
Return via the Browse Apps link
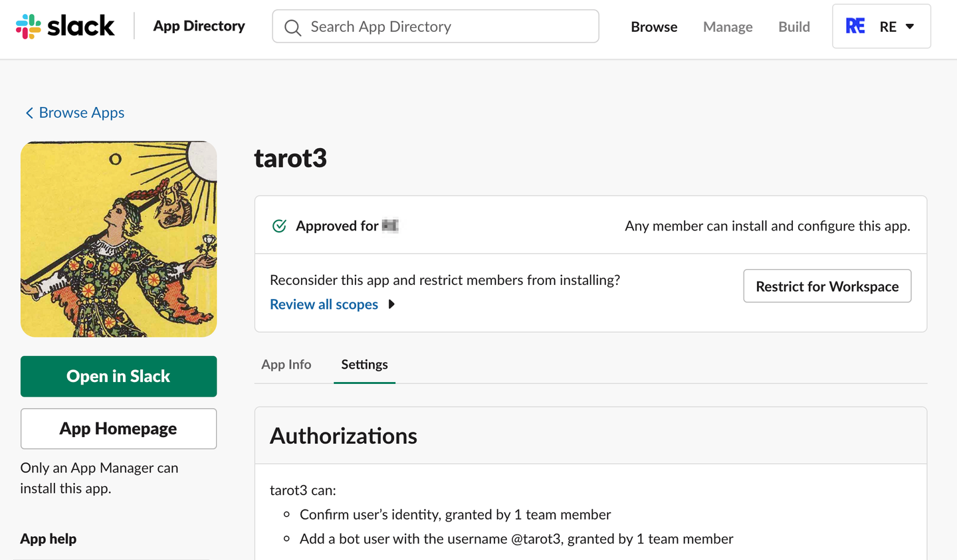(82, 113)
